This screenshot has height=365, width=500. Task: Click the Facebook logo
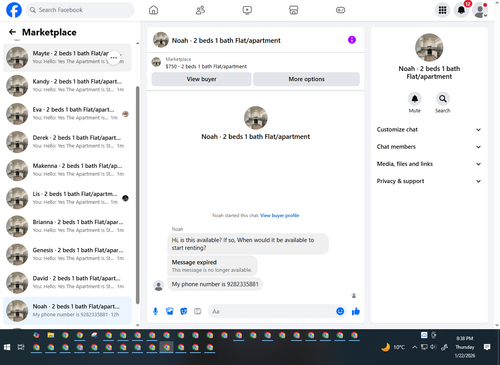point(14,10)
